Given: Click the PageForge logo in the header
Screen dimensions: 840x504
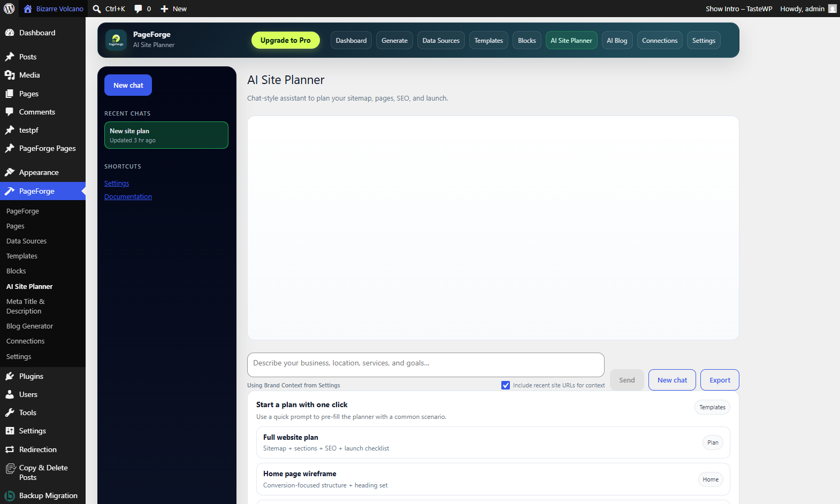Looking at the screenshot, I should point(116,40).
